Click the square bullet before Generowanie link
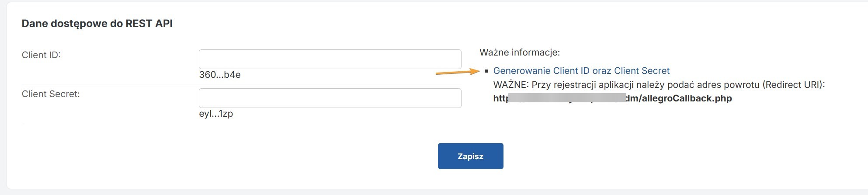Image resolution: width=868 pixels, height=195 pixels. coord(486,71)
